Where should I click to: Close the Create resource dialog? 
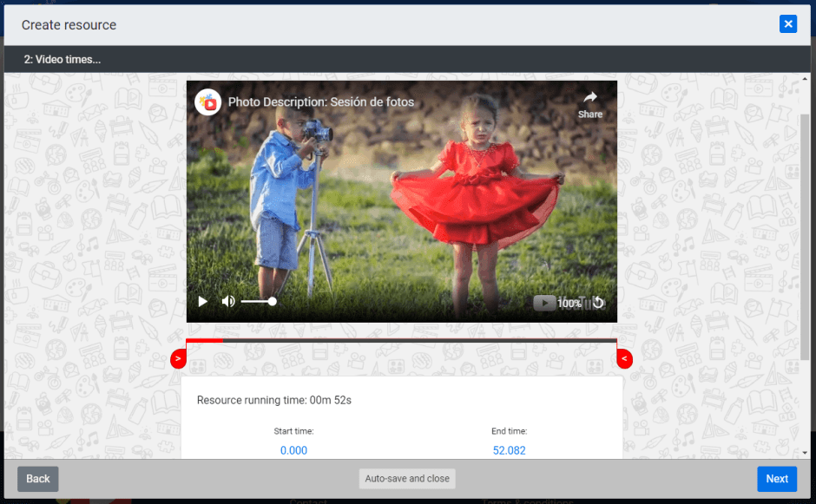788,24
